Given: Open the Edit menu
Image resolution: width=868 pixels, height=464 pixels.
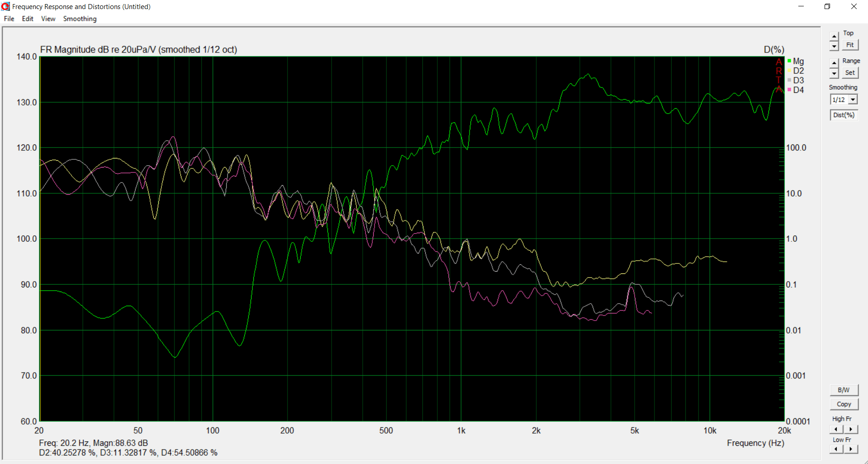Looking at the screenshot, I should tap(28, 19).
